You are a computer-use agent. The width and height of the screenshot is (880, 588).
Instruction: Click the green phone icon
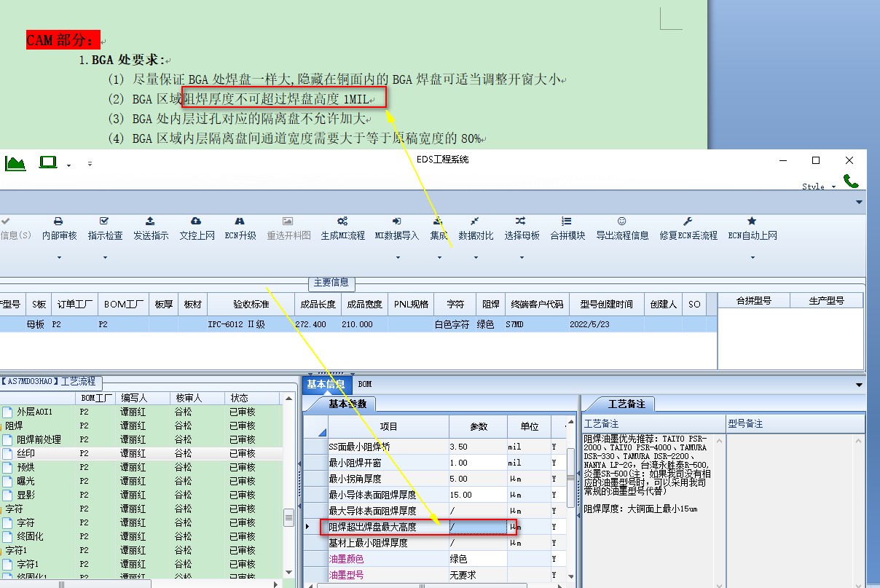851,181
